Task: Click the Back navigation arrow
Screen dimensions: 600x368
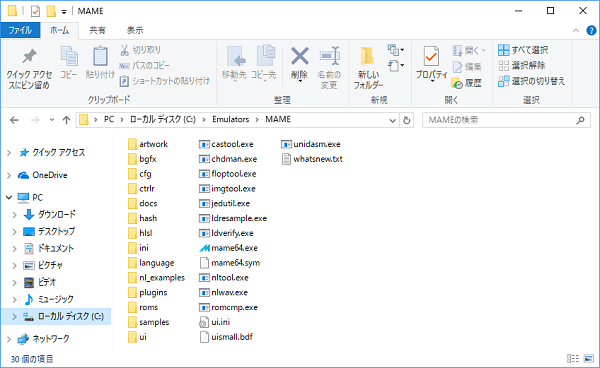Action: click(14, 120)
